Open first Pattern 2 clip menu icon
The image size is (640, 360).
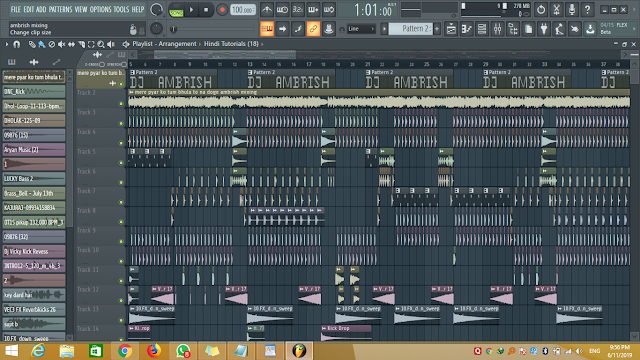(x=132, y=72)
